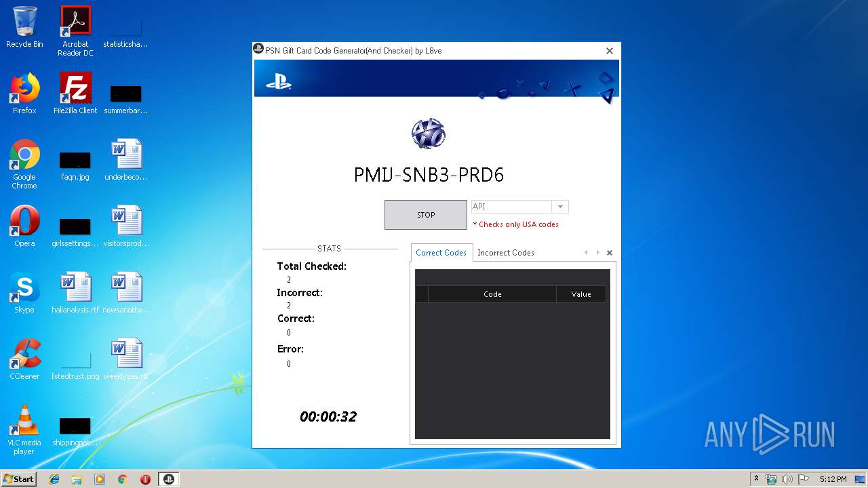The image size is (868, 488).
Task: Open Windows Media Player taskbar icon
Action: [x=100, y=479]
